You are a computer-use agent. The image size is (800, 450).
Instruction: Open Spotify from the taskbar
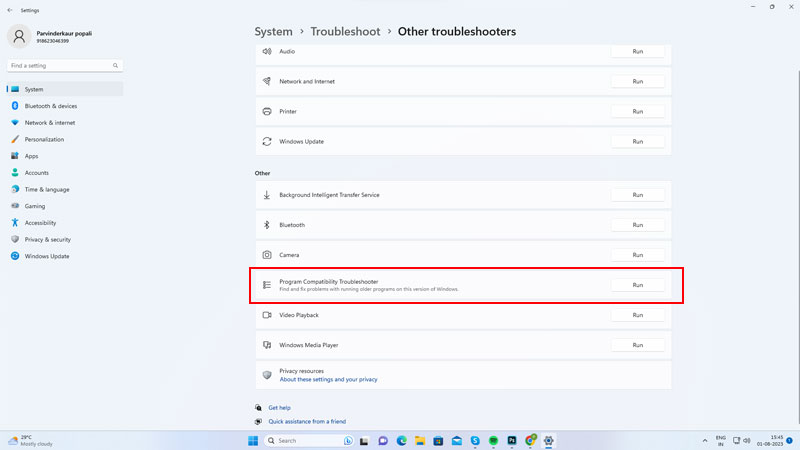[493, 441]
